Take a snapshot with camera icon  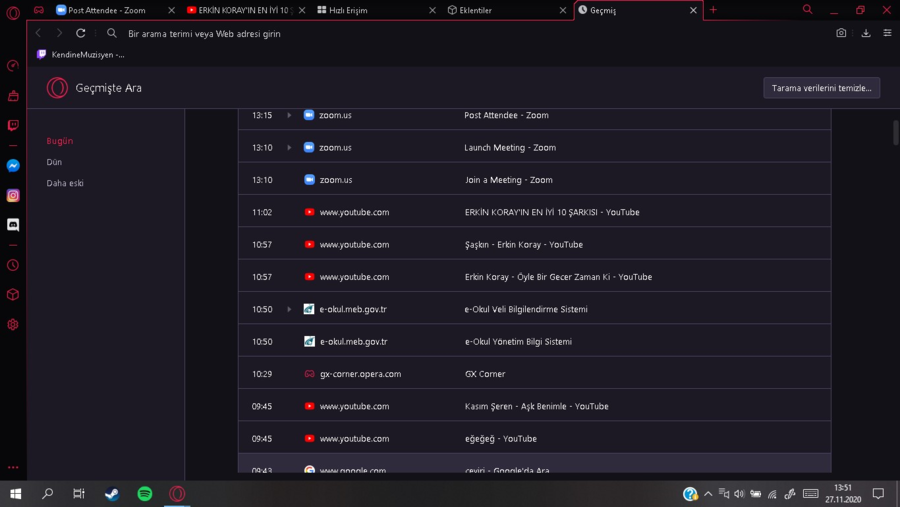click(841, 33)
